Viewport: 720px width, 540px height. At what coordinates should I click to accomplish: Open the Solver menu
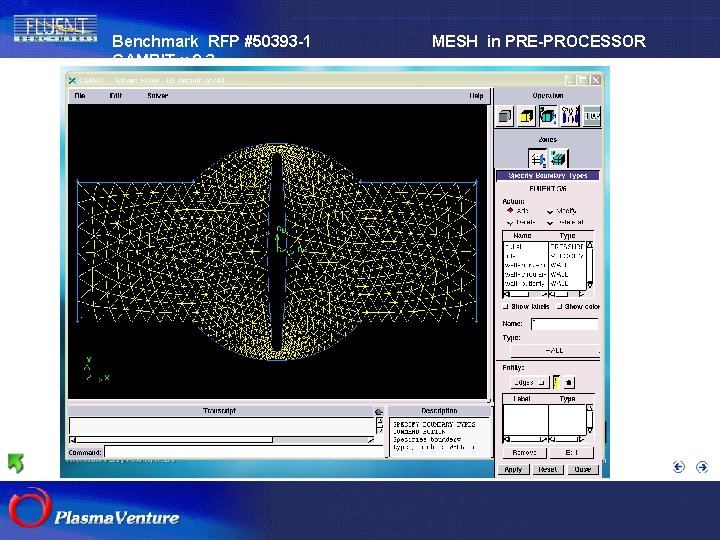click(157, 96)
